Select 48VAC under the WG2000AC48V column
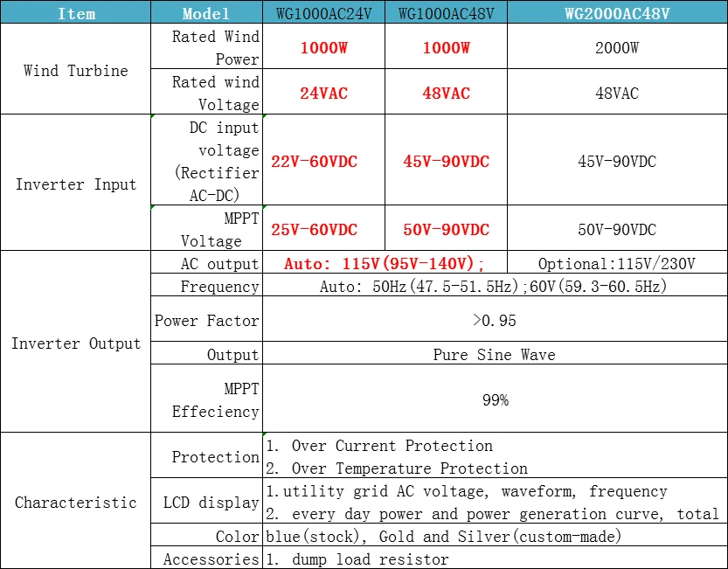This screenshot has height=569, width=728. coord(617,94)
